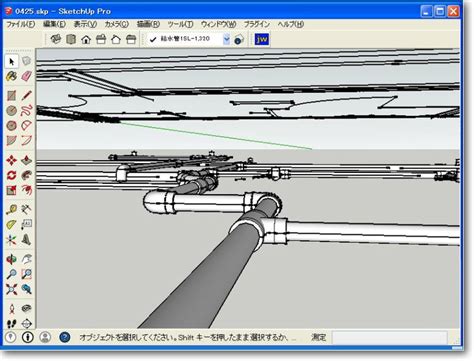This screenshot has width=474, height=361.
Task: Open the Layer Manager icon
Action: coord(239,40)
